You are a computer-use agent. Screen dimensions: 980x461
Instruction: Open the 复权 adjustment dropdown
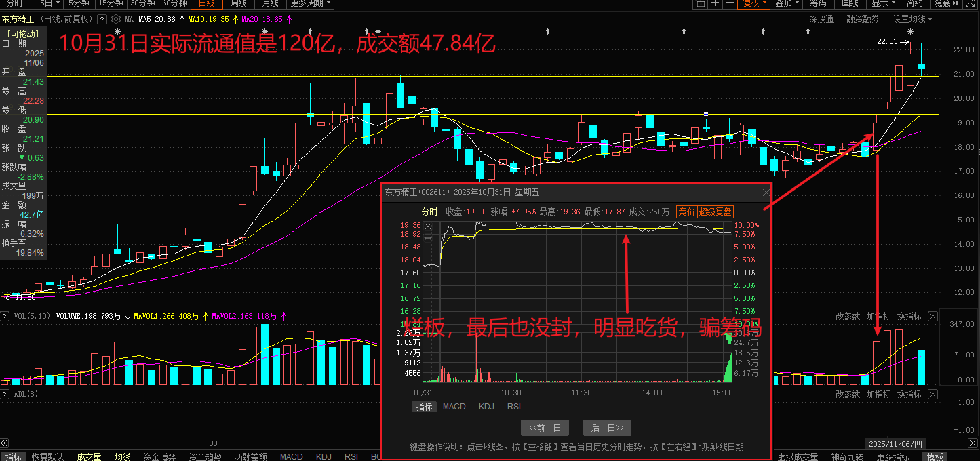point(755,3)
